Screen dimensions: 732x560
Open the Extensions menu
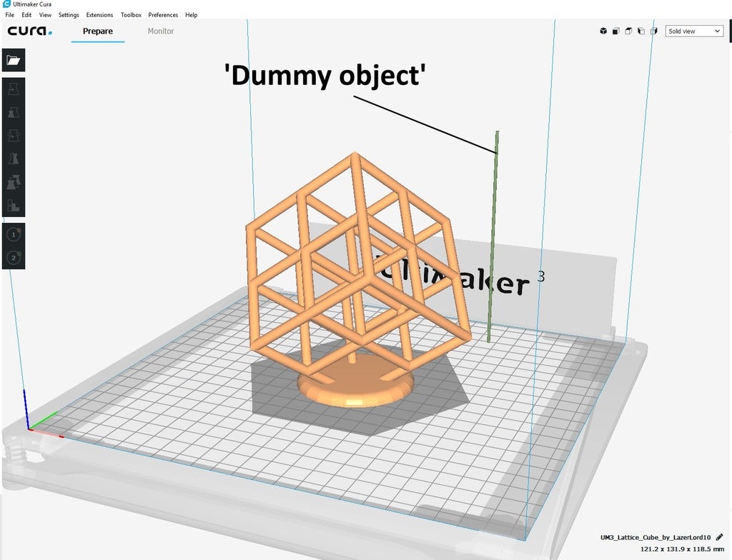pos(99,15)
